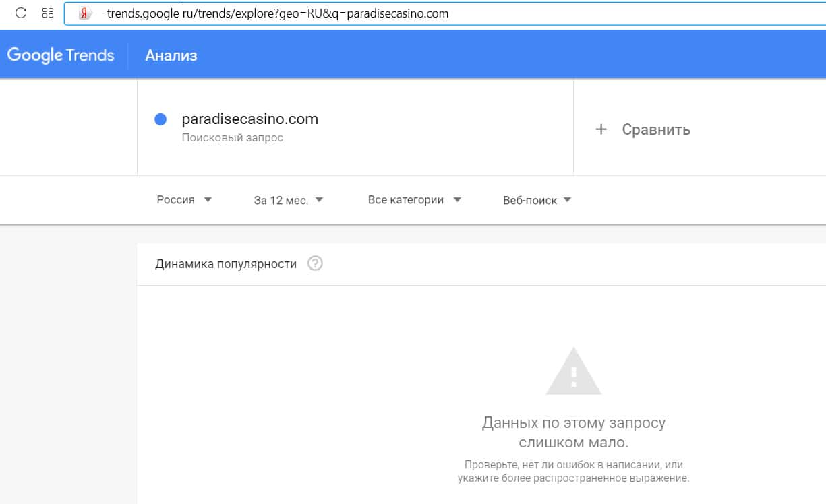Viewport: 826px width, 504px height.
Task: Click the Yandex site icon in address bar
Action: pos(85,13)
